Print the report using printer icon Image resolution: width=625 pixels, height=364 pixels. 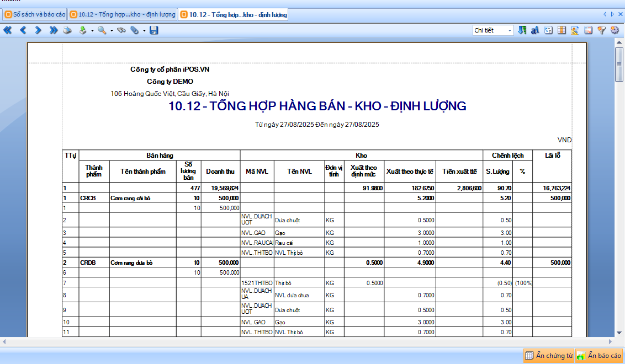[x=67, y=30]
